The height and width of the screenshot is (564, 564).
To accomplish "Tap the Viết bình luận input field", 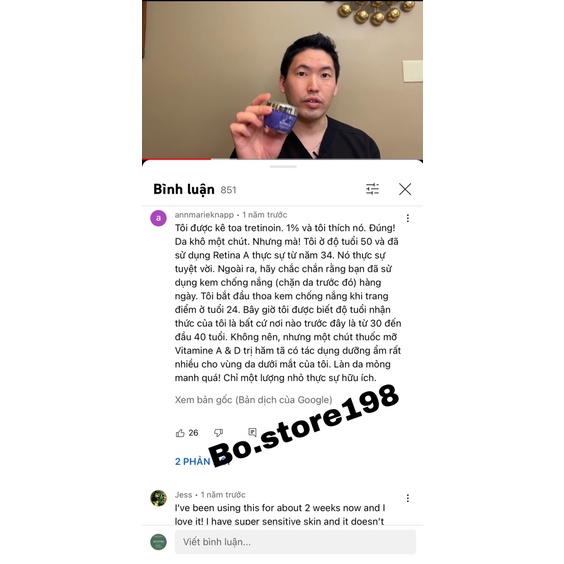I will [x=295, y=542].
